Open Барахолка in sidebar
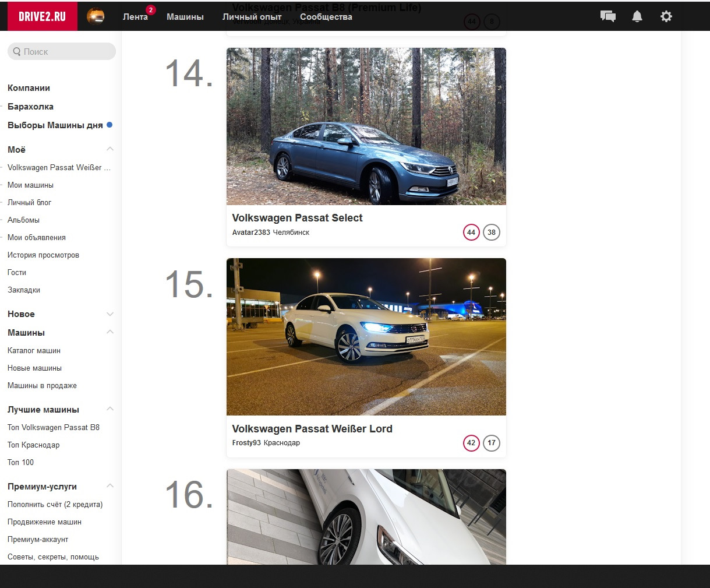 pyautogui.click(x=30, y=107)
